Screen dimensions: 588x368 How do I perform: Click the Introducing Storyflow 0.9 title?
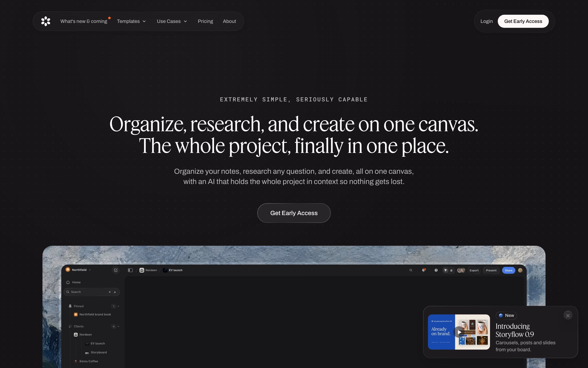pyautogui.click(x=515, y=330)
